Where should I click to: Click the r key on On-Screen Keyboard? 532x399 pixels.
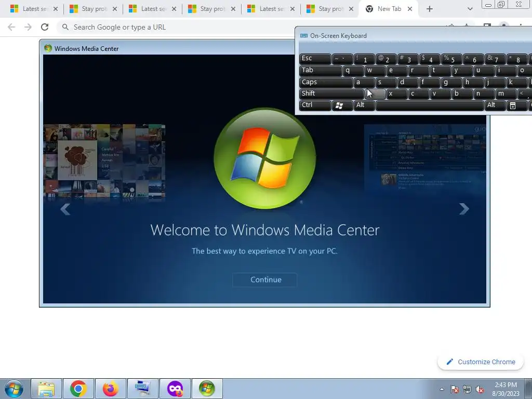tap(419, 71)
